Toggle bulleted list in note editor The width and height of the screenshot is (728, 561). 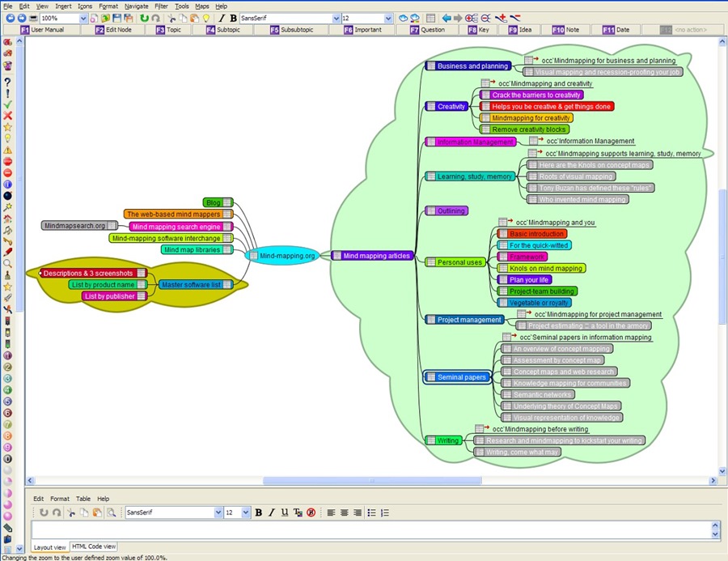tap(371, 512)
